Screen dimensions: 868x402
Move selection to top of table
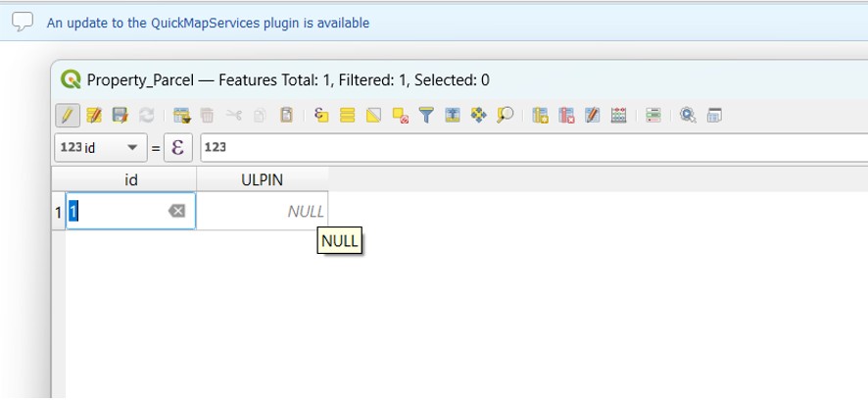[x=453, y=115]
